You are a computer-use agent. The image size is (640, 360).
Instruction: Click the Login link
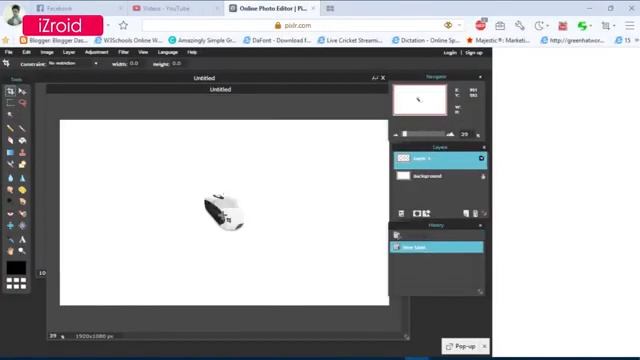[x=450, y=53]
